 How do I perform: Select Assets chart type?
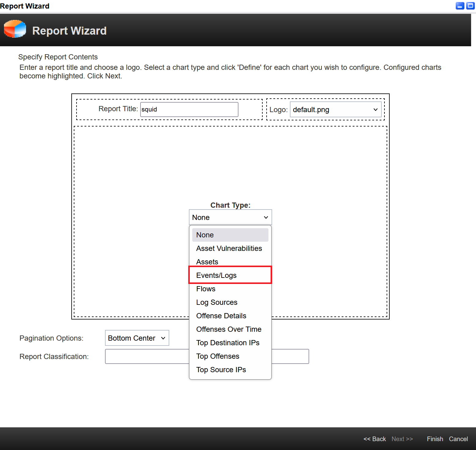pyautogui.click(x=230, y=262)
